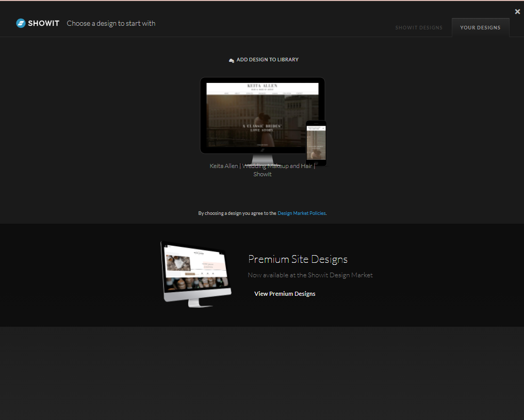Click 'Now available at the Showit Design Market' text

(310, 275)
